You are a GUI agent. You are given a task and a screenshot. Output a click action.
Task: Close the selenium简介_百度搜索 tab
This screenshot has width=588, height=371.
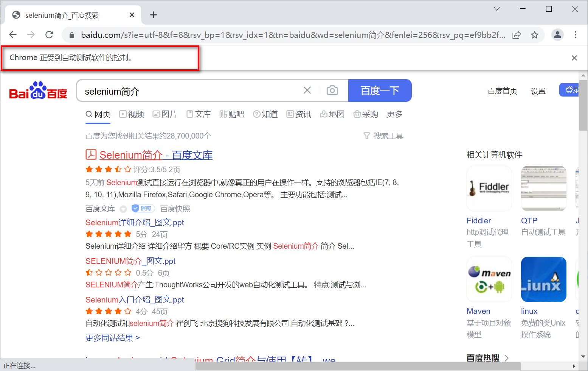click(132, 15)
